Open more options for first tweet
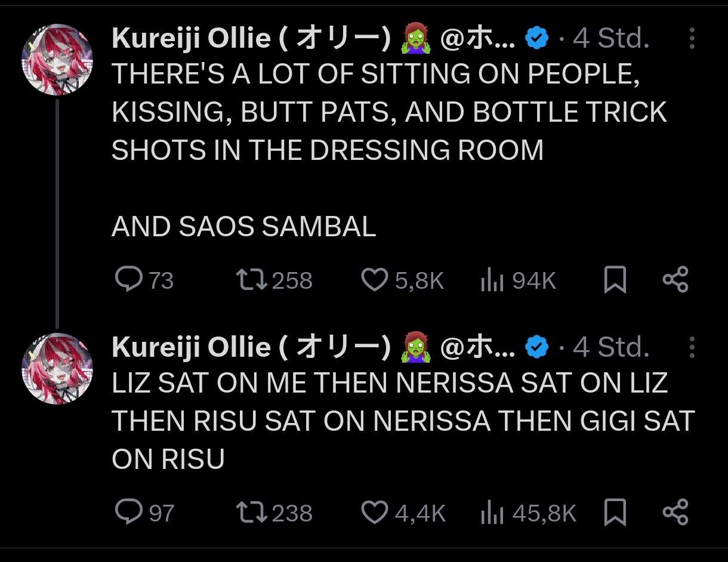The image size is (728, 562). pyautogui.click(x=692, y=38)
